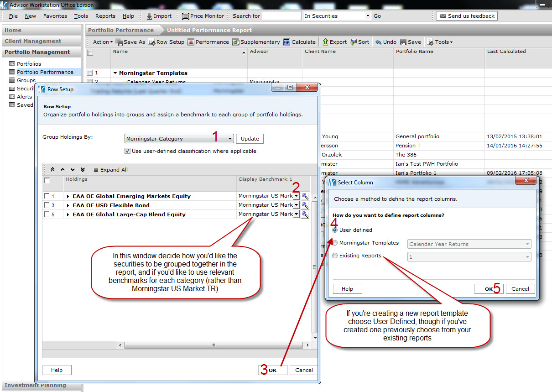Click the Supplementary toolbar icon
Viewport: 552px width, 392px height.
(x=235, y=42)
